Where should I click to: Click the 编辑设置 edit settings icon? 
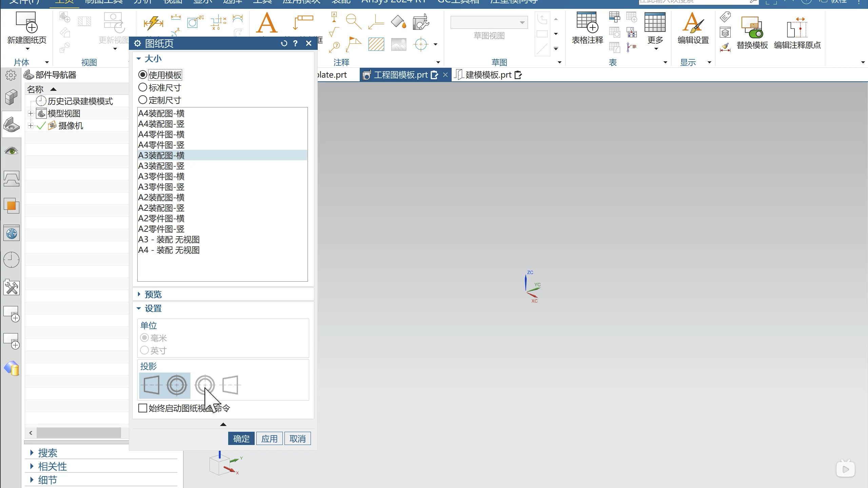coord(693,23)
